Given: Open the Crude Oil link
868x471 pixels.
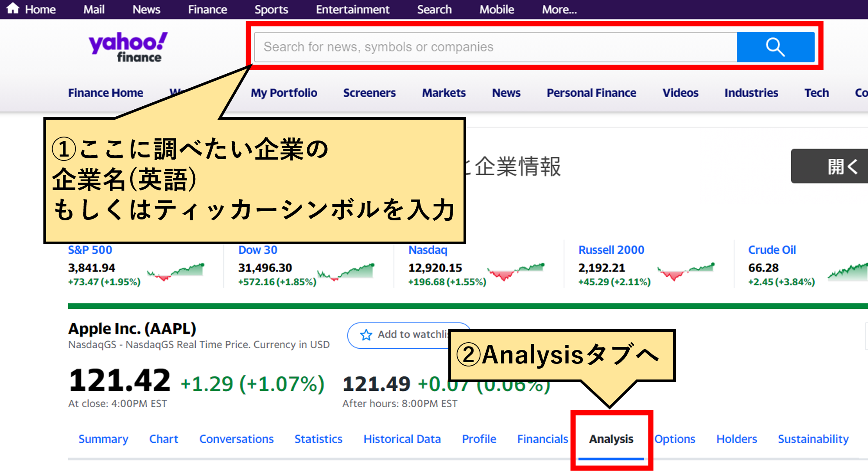Looking at the screenshot, I should click(772, 250).
